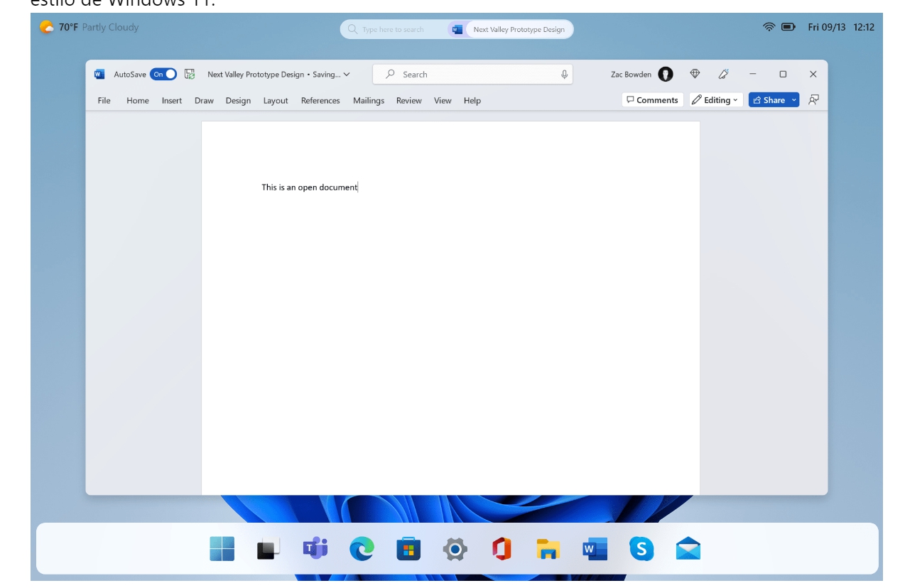The height and width of the screenshot is (588, 905).
Task: Start voice dictation from the Search bar microphone
Action: [x=564, y=74]
